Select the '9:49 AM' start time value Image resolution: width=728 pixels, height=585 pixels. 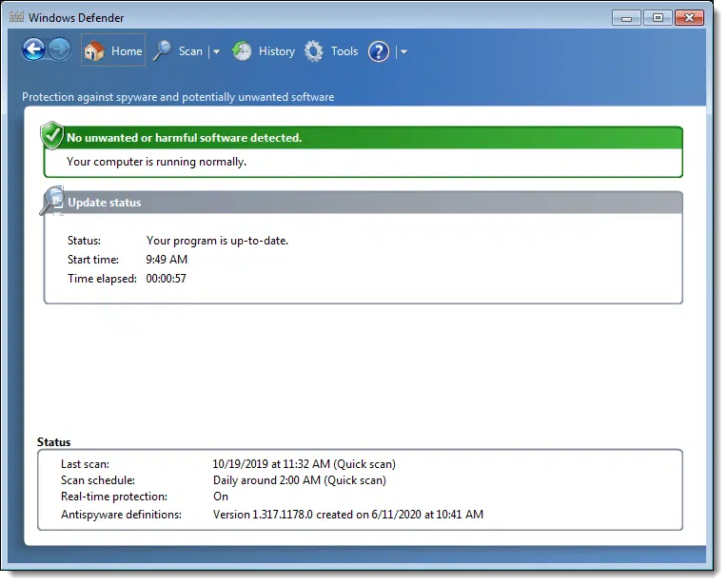tap(167, 260)
